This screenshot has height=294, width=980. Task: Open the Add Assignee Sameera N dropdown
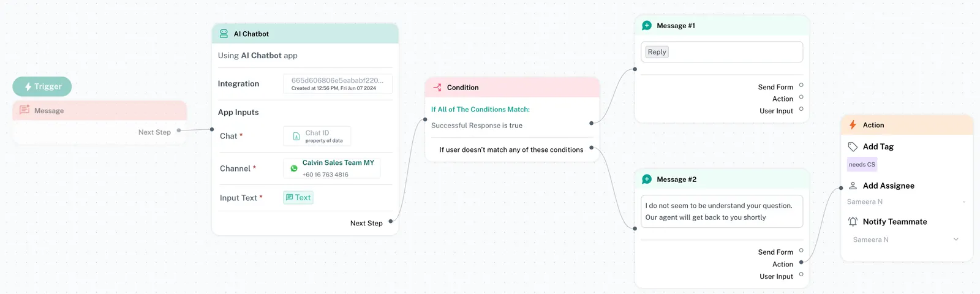[907, 202]
